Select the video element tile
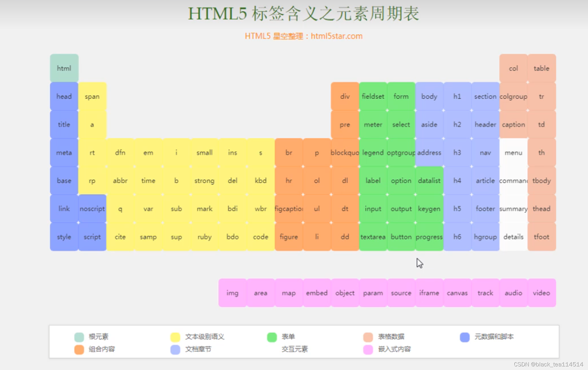588x370 pixels. click(542, 293)
